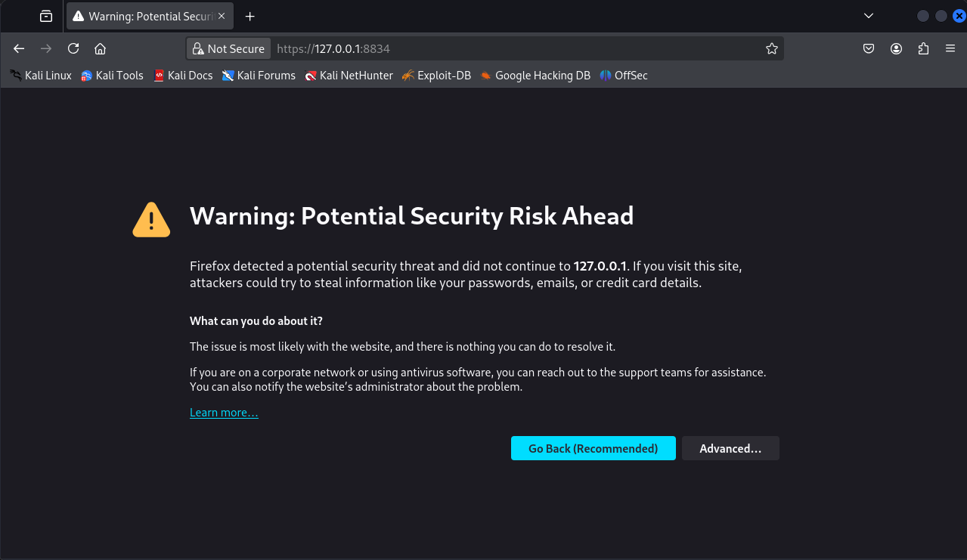Expand the Advanced… options
Screen dimensions: 967x560
[x=730, y=448]
